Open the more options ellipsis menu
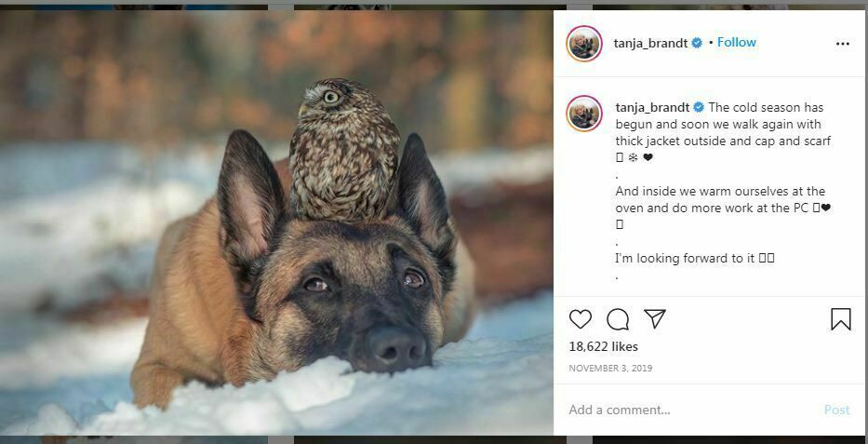This screenshot has height=444, width=868. 842,44
